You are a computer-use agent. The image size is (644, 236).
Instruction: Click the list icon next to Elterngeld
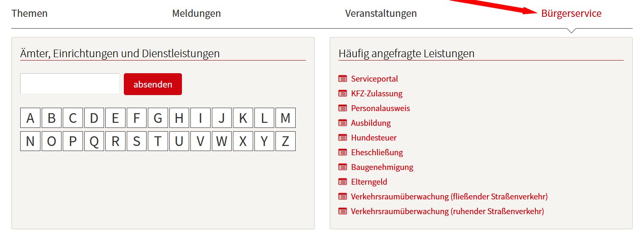click(342, 182)
